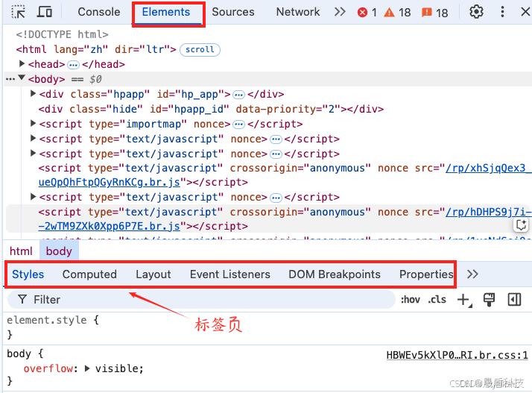Select the Elements tab
Screen dimensions: 532x393
[166, 12]
